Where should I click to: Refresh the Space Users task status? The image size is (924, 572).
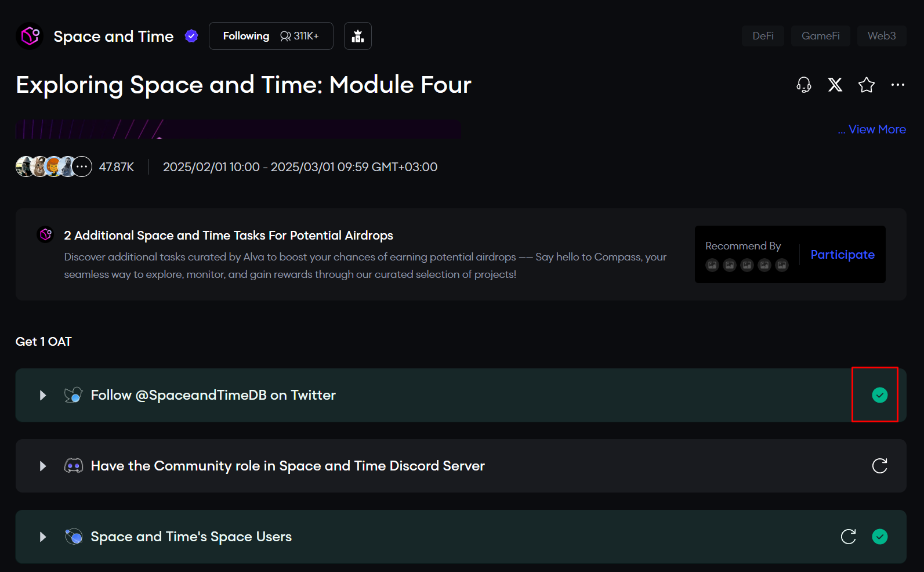pyautogui.click(x=849, y=537)
